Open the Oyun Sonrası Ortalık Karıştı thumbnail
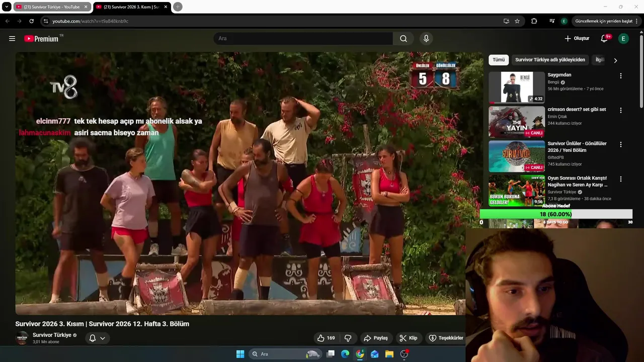Viewport: 644px width, 362px height. pyautogui.click(x=517, y=190)
